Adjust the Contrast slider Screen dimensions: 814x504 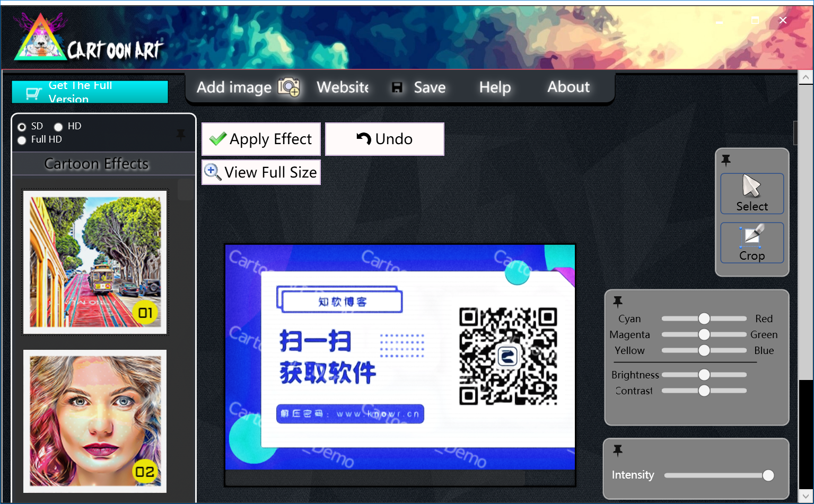(x=704, y=391)
